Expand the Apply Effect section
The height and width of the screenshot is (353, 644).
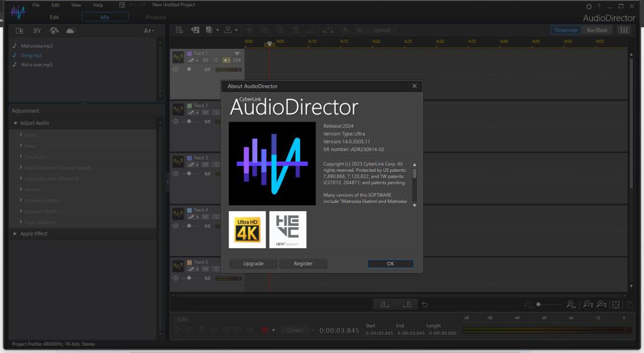click(x=15, y=234)
